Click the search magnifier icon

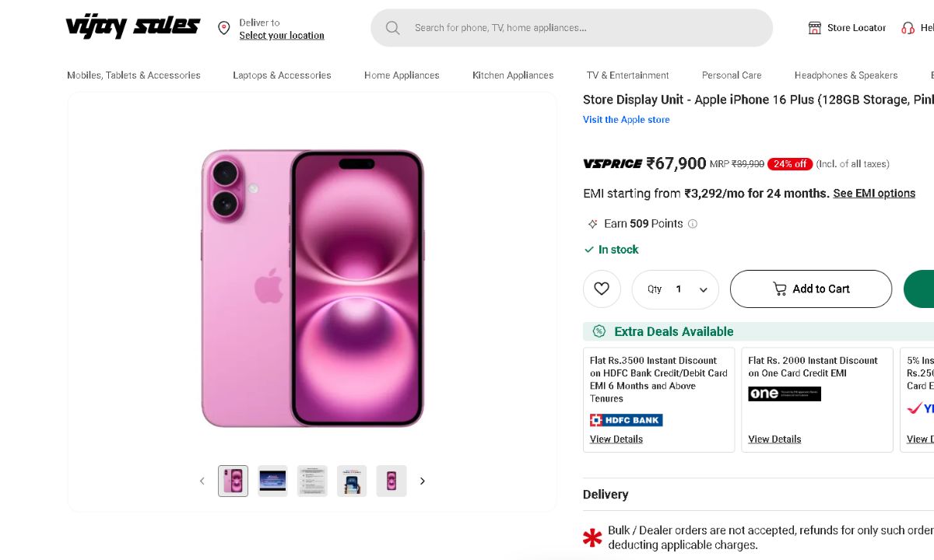coord(393,28)
